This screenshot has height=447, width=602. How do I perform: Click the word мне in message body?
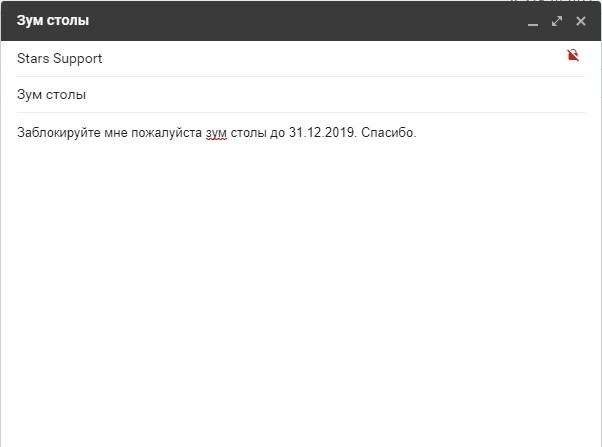[116, 133]
